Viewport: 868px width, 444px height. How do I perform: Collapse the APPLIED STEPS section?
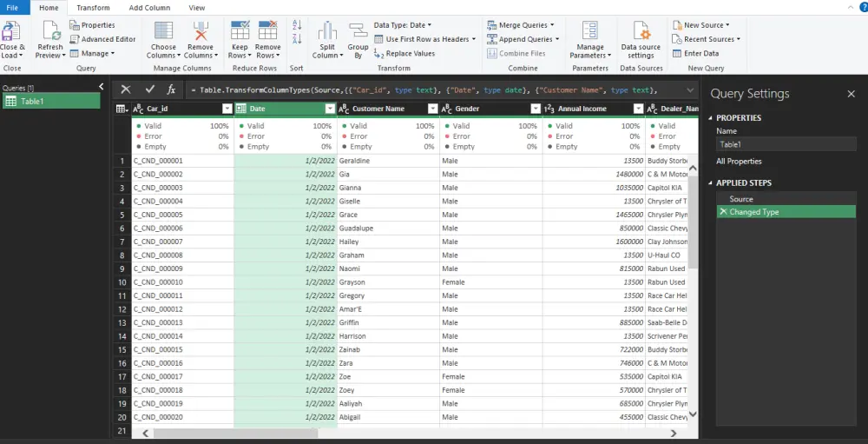(711, 183)
